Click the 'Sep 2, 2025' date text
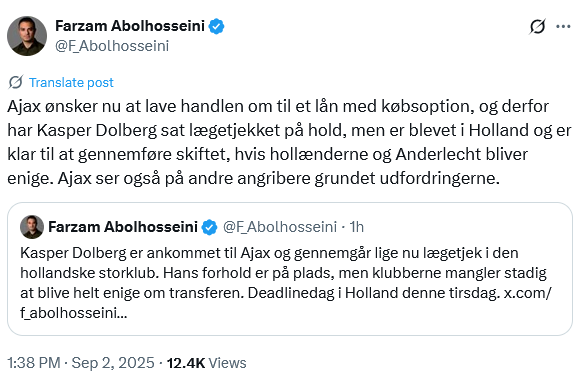This screenshot has width=584, height=385. click(x=113, y=363)
